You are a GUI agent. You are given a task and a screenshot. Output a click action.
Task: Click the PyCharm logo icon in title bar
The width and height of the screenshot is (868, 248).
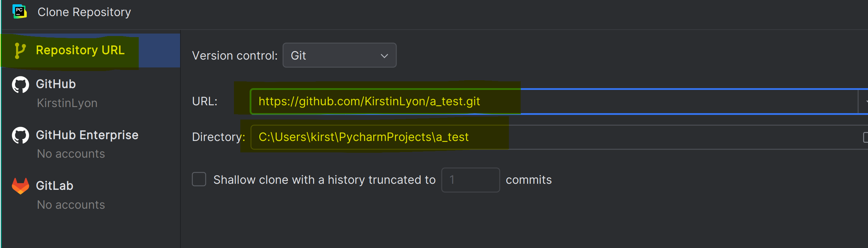pos(20,12)
